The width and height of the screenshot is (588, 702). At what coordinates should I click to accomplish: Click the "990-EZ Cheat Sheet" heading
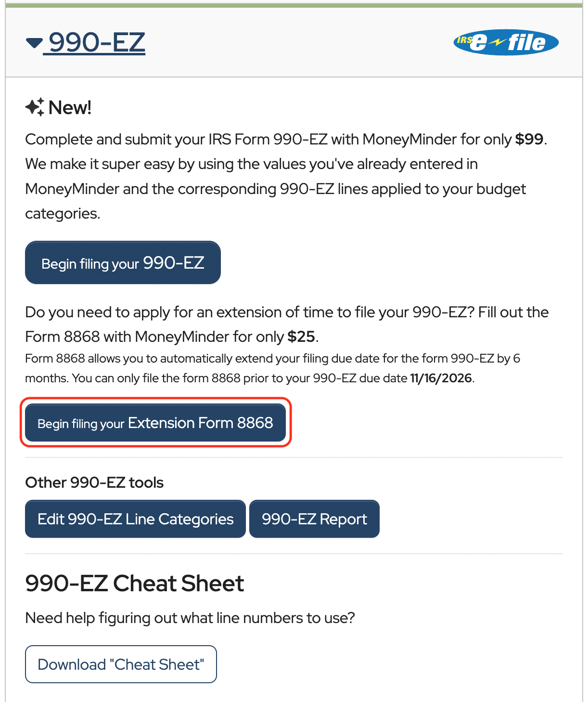click(x=135, y=583)
